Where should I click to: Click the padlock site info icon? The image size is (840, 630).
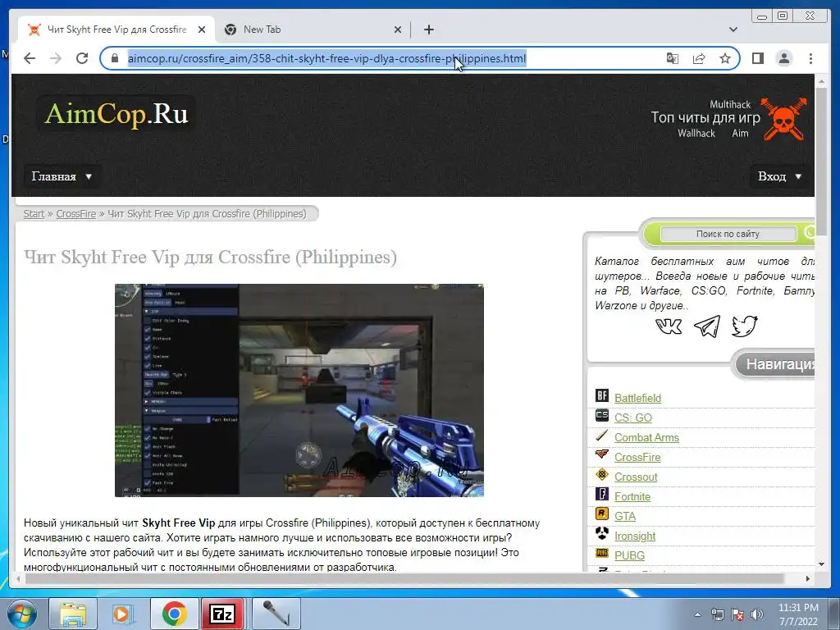[114, 58]
